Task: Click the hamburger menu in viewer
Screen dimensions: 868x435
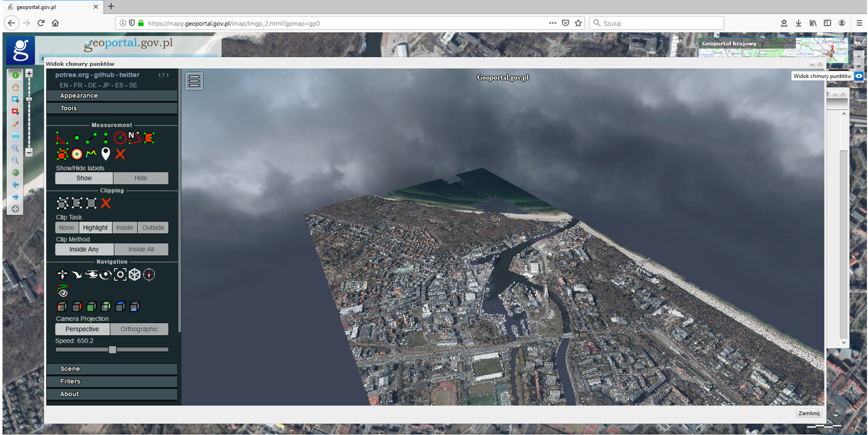Action: [194, 81]
